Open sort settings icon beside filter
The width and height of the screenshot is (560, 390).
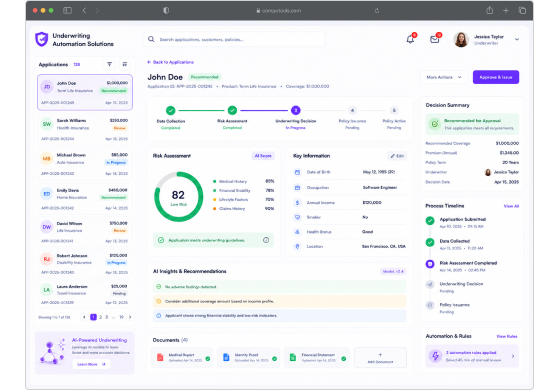click(125, 64)
